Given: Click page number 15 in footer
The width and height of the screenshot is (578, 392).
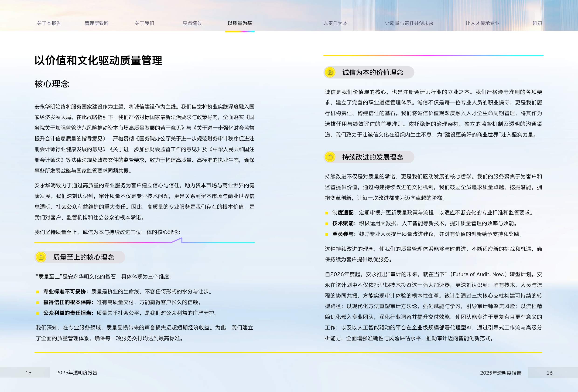Looking at the screenshot, I should tap(29, 373).
